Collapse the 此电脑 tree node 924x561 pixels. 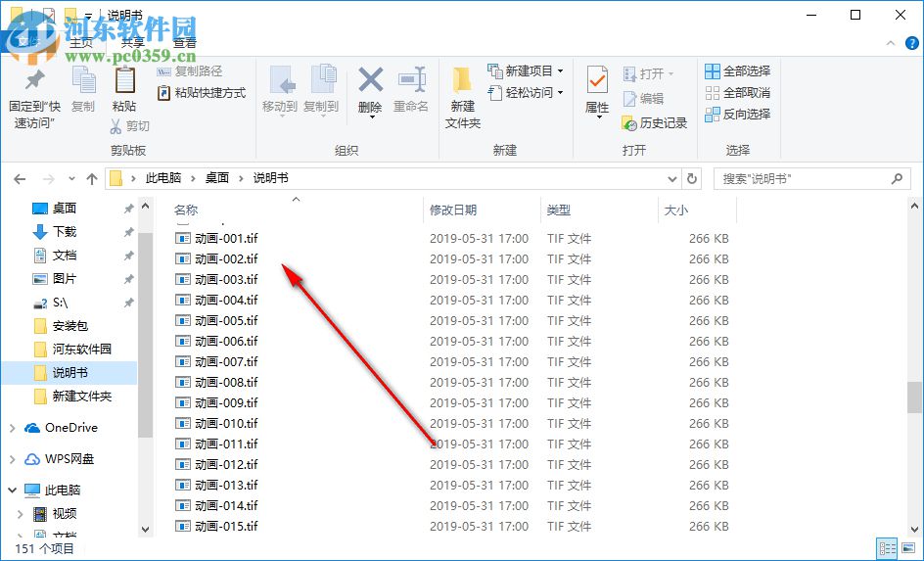tap(13, 491)
